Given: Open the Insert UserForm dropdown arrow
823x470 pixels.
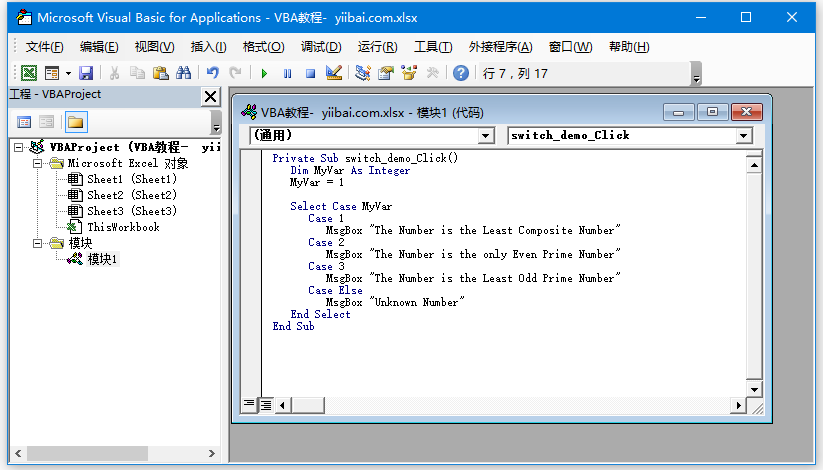Looking at the screenshot, I should (68, 73).
